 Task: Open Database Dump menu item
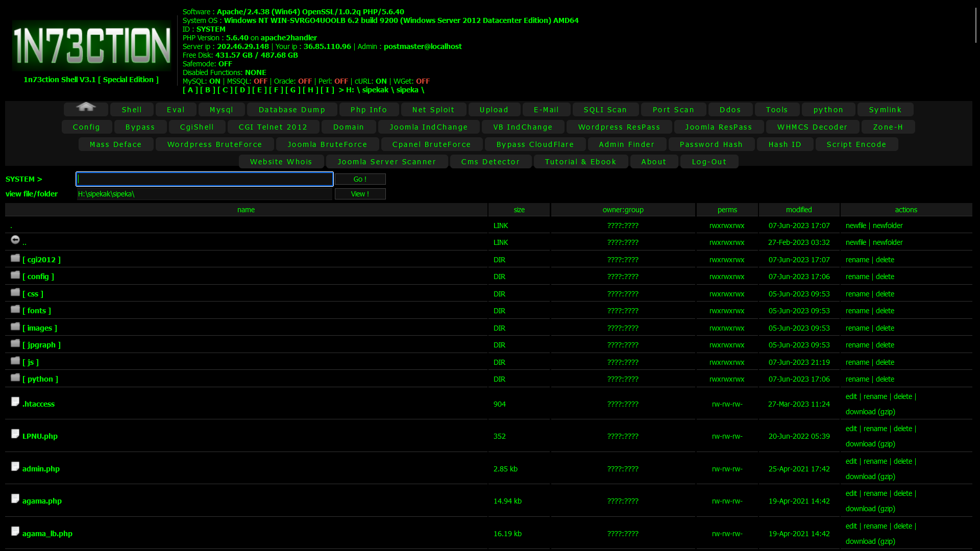pyautogui.click(x=292, y=110)
